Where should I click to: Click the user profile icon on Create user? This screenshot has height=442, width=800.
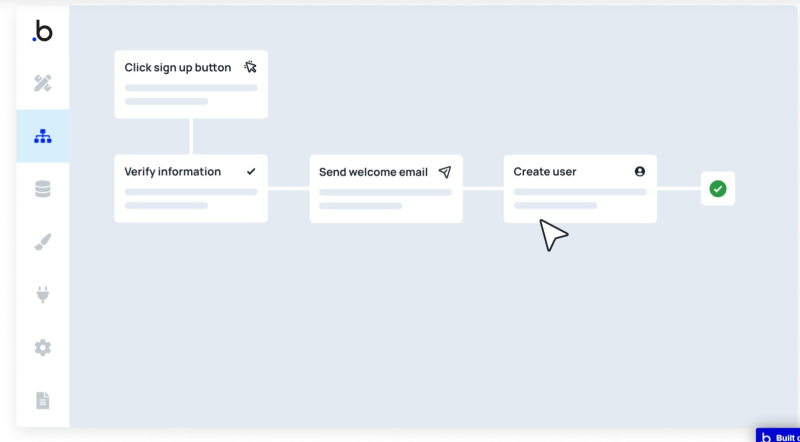coord(640,172)
